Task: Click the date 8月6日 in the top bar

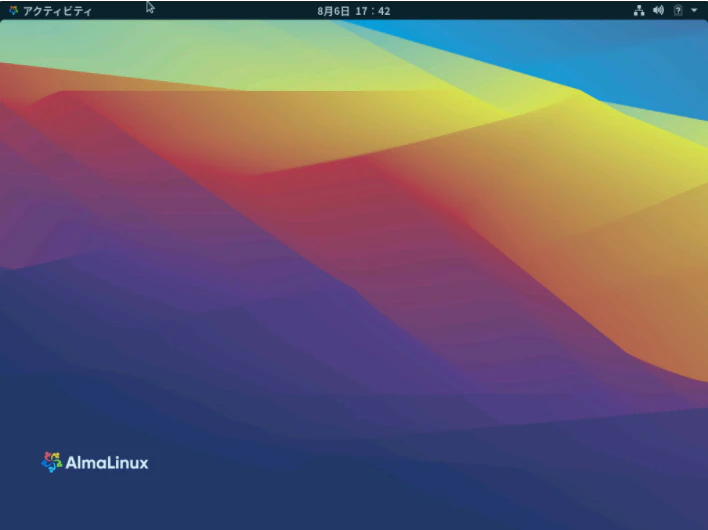Action: 333,11
